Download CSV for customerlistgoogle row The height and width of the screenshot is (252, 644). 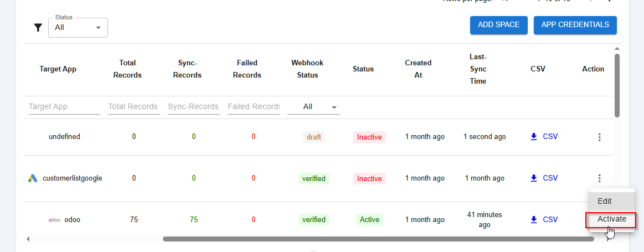[x=543, y=178]
